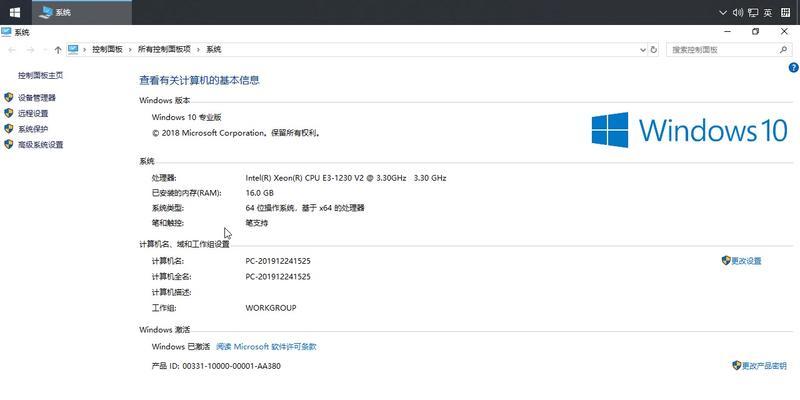
Task: Click shield icon next to 更改设置
Action: pos(726,261)
